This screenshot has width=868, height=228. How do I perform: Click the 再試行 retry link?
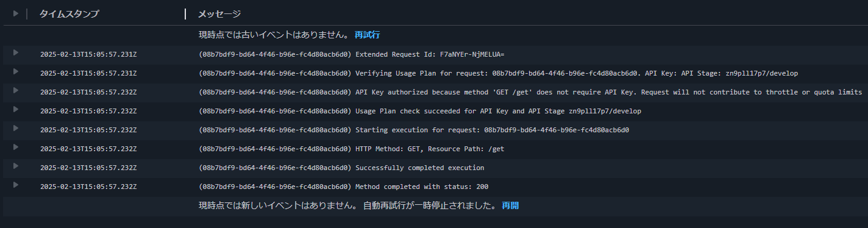[367, 35]
